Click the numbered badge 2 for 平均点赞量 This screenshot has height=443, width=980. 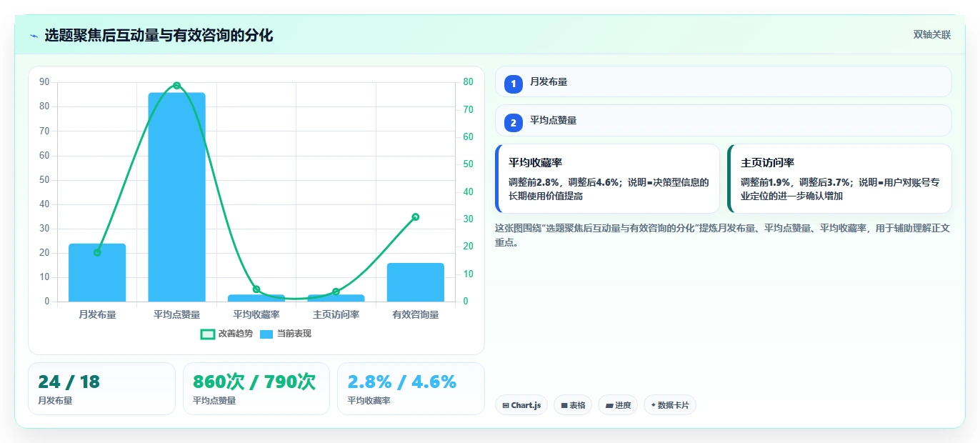point(513,122)
